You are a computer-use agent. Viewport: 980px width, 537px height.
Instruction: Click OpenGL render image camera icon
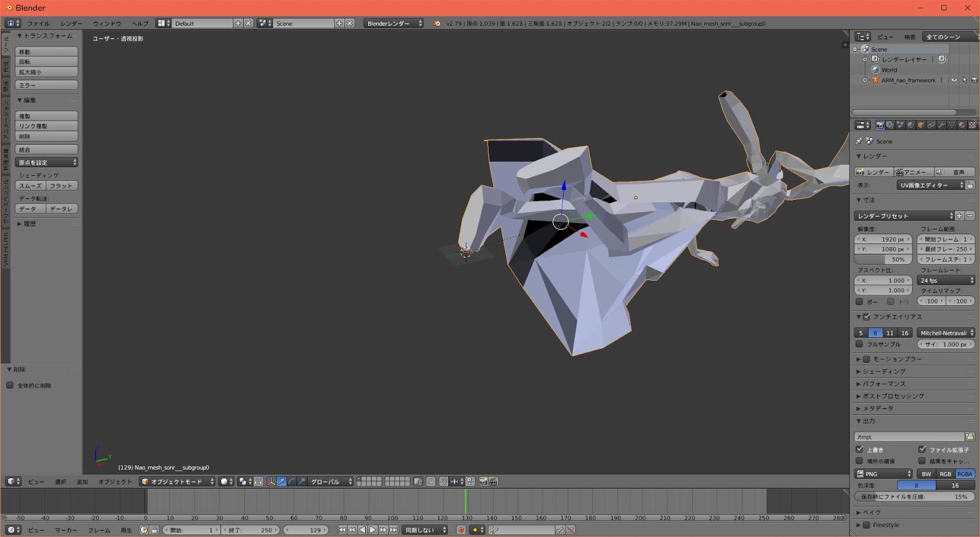tap(483, 482)
